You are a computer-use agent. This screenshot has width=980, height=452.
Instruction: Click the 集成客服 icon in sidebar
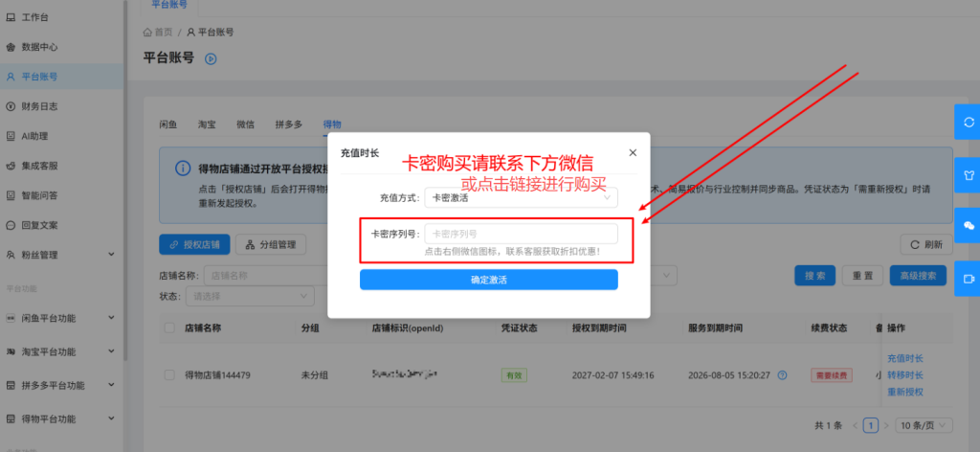click(11, 166)
